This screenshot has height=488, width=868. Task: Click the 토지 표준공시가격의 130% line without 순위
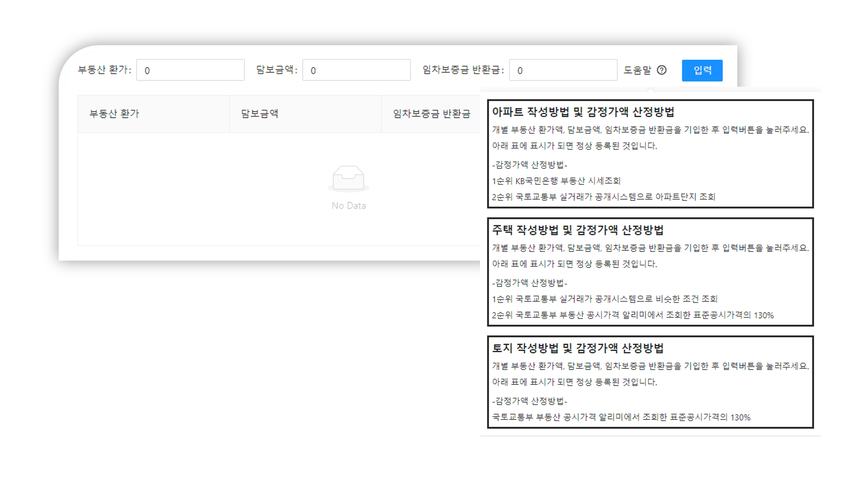621,417
